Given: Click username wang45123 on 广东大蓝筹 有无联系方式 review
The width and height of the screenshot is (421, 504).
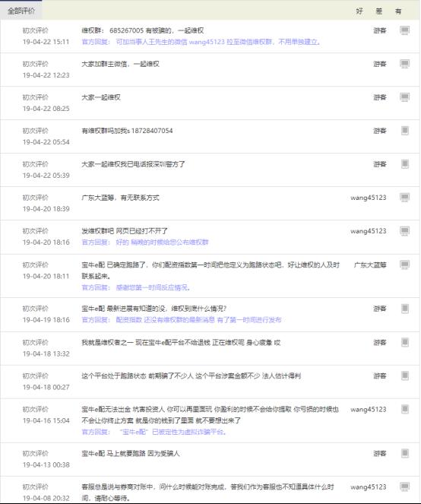Looking at the screenshot, I should coord(369,198).
